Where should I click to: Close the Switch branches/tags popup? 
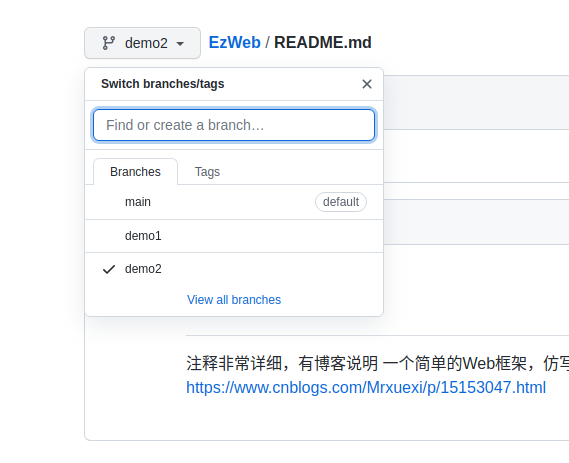(x=367, y=84)
